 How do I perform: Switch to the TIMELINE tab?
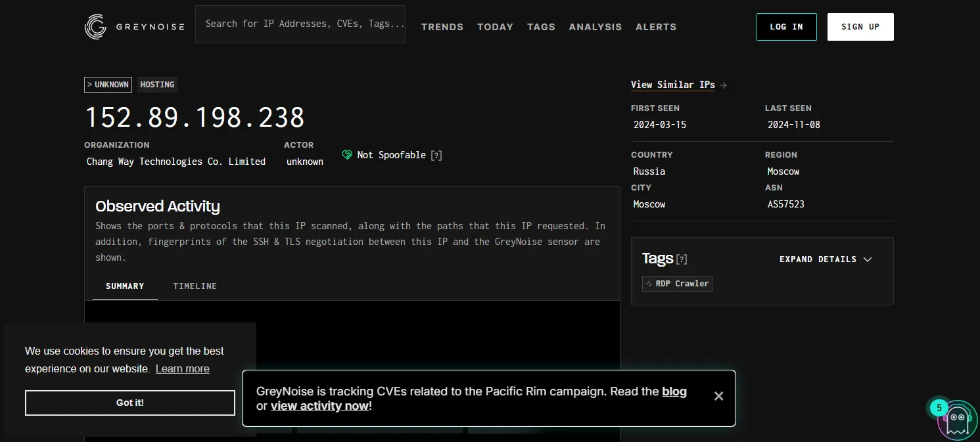click(195, 286)
